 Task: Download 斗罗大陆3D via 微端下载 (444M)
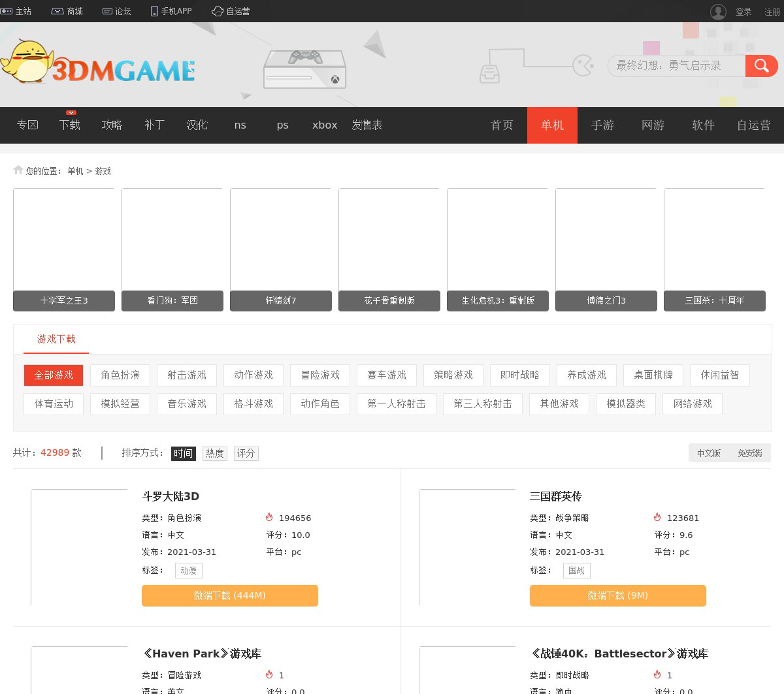point(230,595)
